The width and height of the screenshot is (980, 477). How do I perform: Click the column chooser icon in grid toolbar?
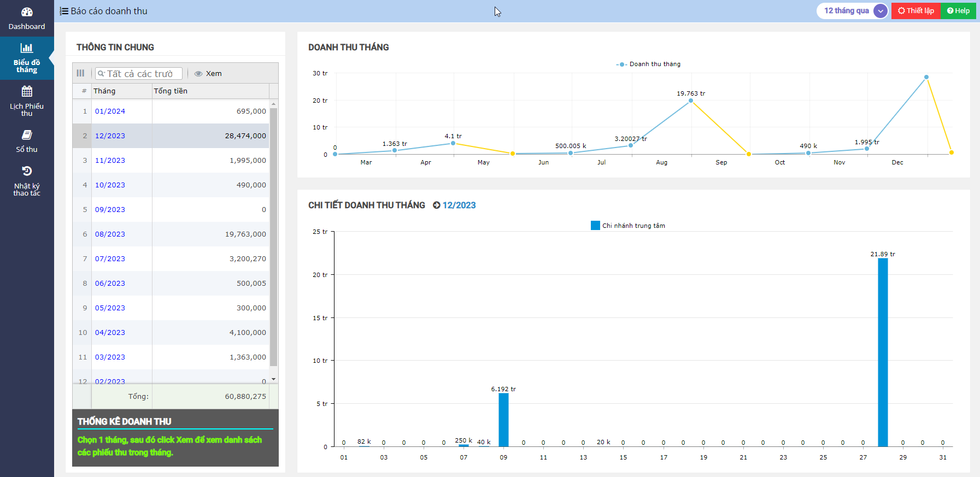click(80, 73)
